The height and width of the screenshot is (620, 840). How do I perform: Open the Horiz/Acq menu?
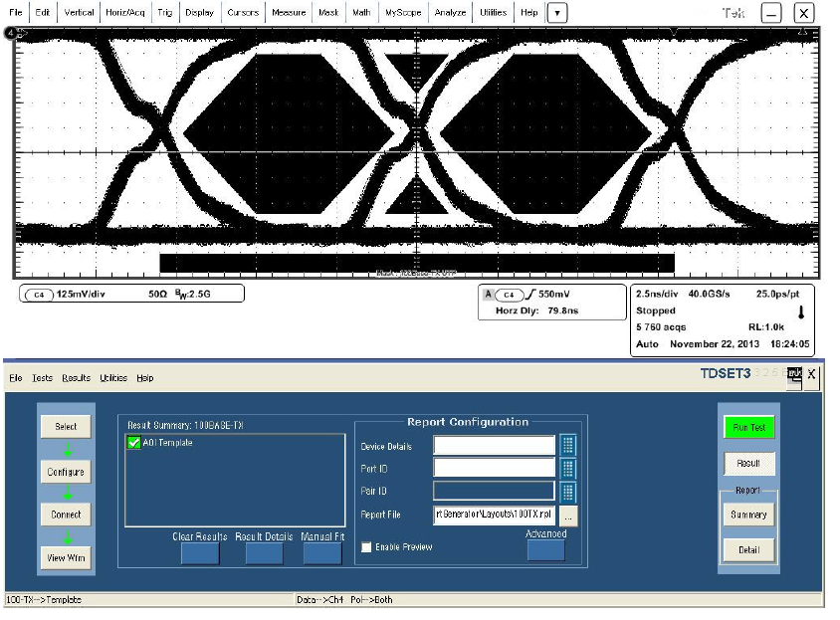click(x=124, y=12)
